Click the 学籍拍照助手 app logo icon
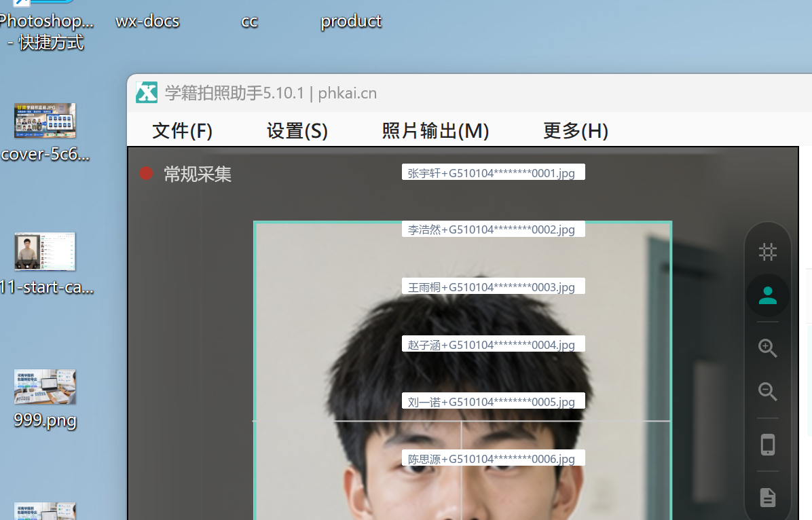812x520 pixels. [x=147, y=93]
